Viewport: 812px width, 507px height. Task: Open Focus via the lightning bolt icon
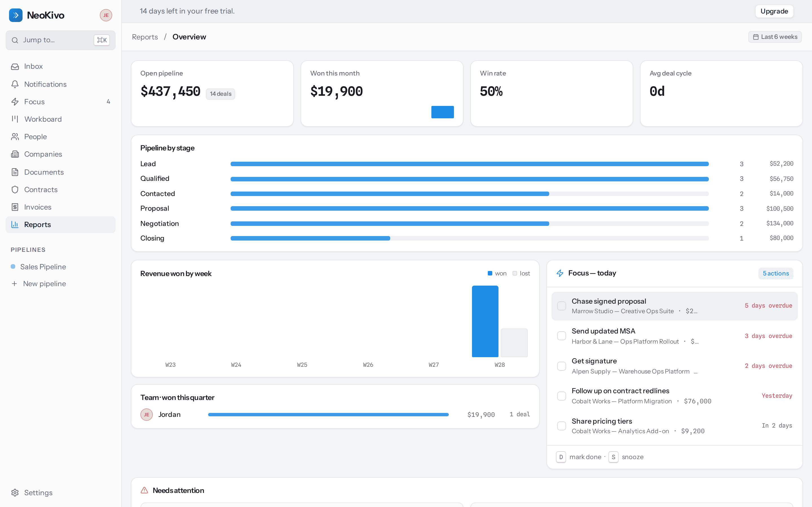pos(15,102)
